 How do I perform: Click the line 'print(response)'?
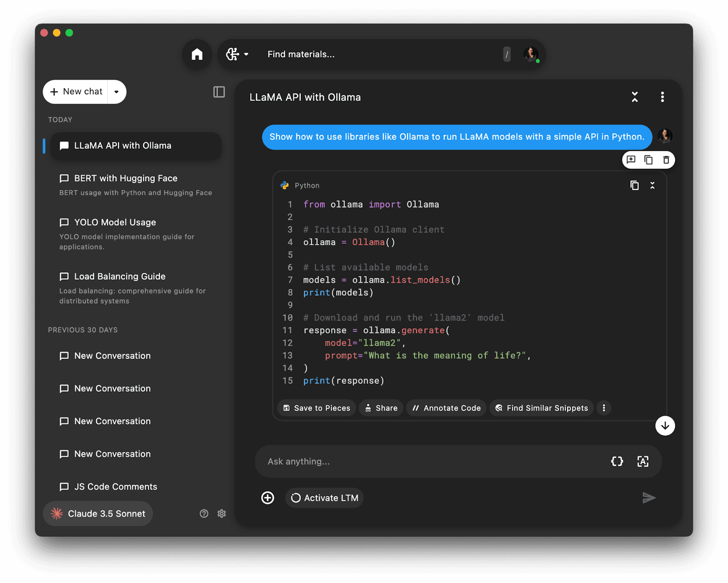(x=344, y=381)
